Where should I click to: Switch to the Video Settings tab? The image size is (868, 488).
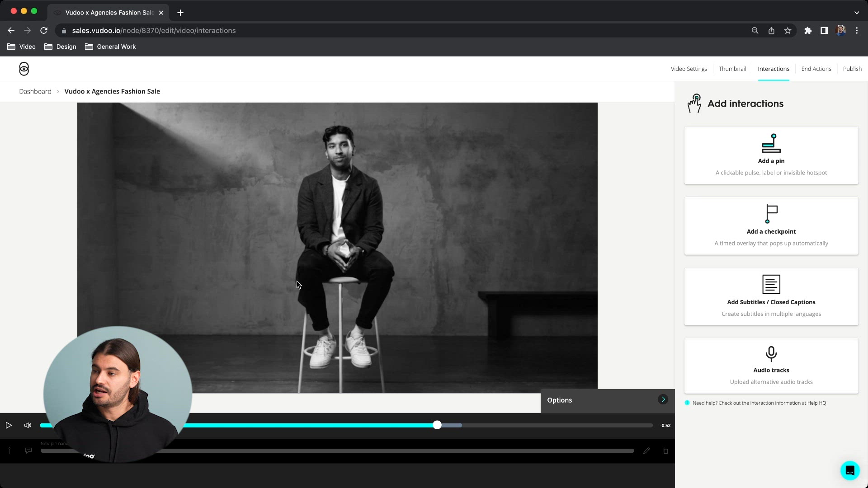689,69
